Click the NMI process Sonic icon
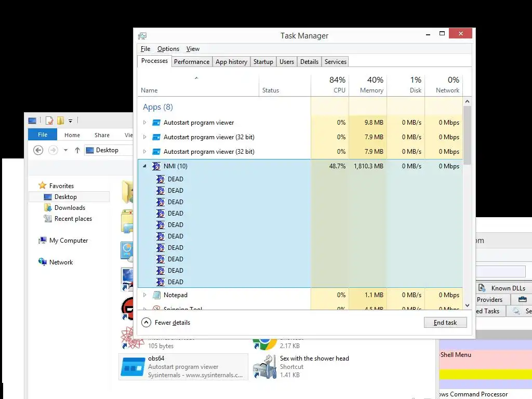 pos(156,166)
